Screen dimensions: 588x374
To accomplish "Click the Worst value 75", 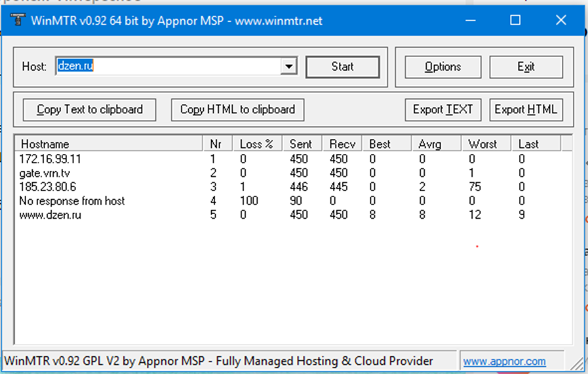I will click(x=475, y=187).
